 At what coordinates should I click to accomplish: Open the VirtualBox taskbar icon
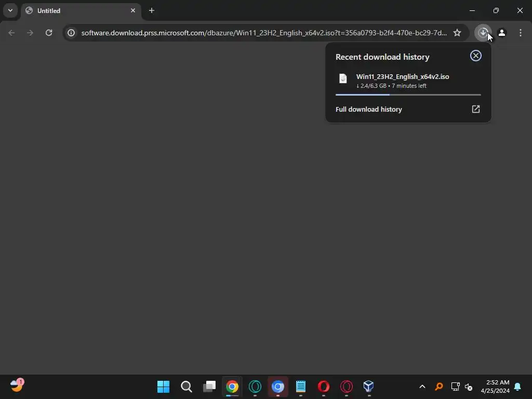[369, 387]
